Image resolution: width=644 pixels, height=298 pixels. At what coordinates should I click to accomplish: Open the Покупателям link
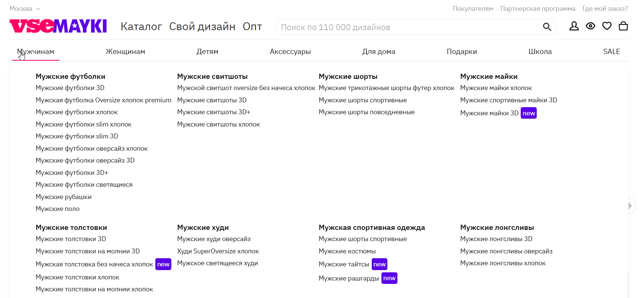coord(473,9)
